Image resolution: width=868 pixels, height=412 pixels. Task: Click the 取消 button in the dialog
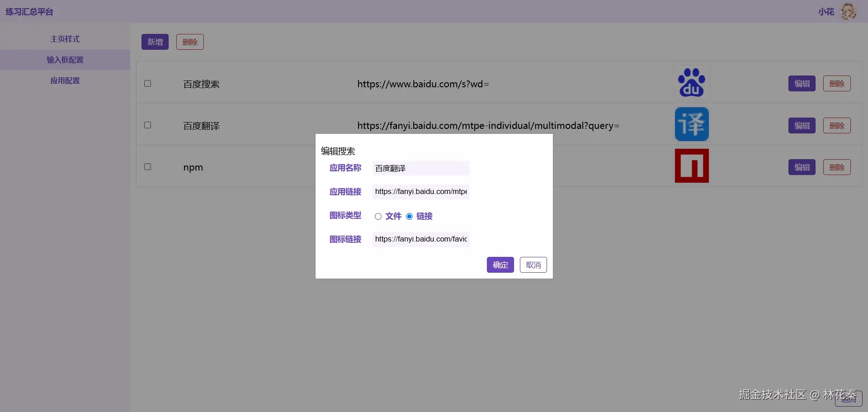click(533, 265)
